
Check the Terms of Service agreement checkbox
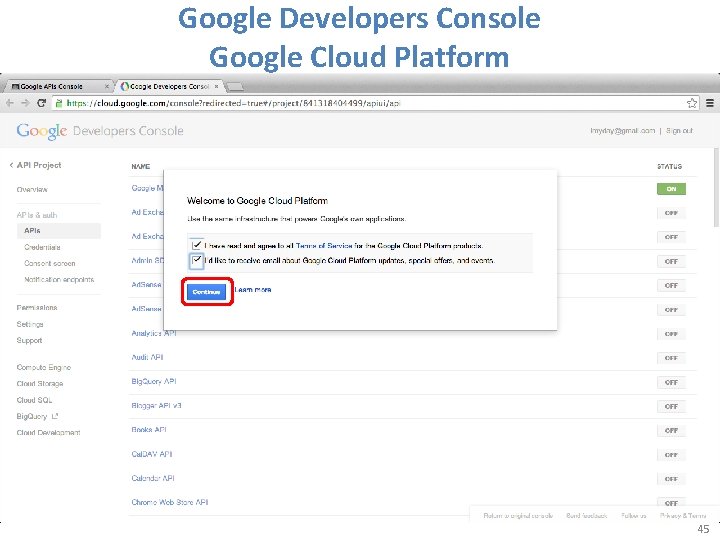click(197, 245)
